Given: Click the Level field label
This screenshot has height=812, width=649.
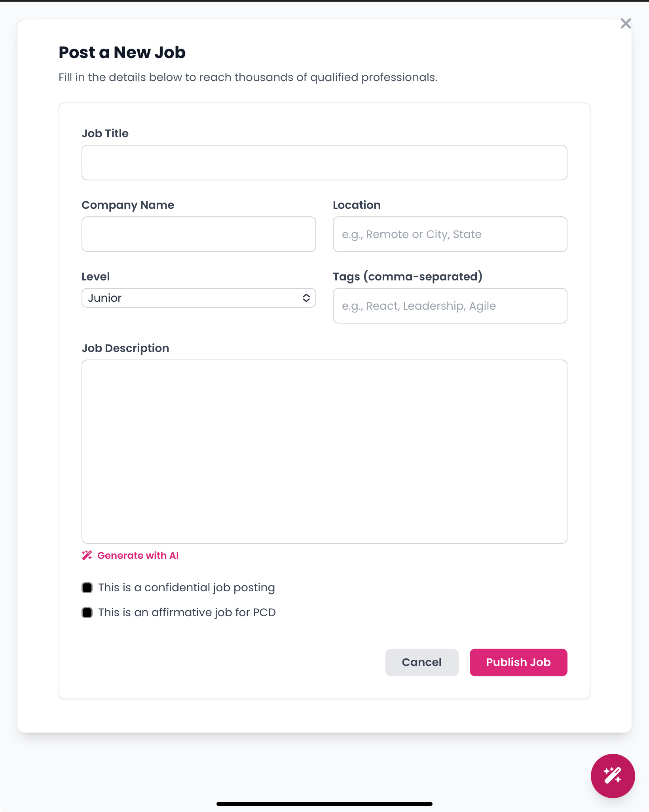Looking at the screenshot, I should tap(95, 276).
